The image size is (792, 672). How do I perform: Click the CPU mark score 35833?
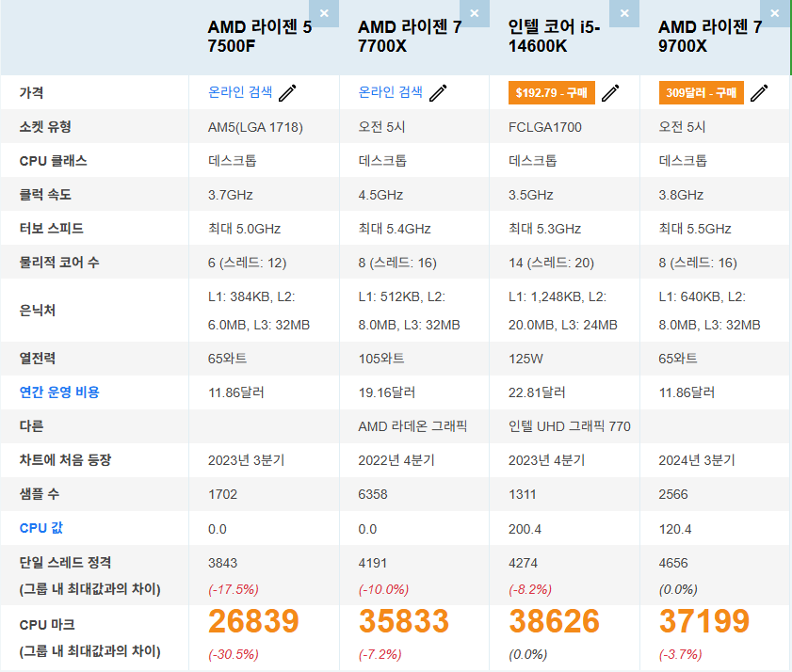click(x=404, y=621)
